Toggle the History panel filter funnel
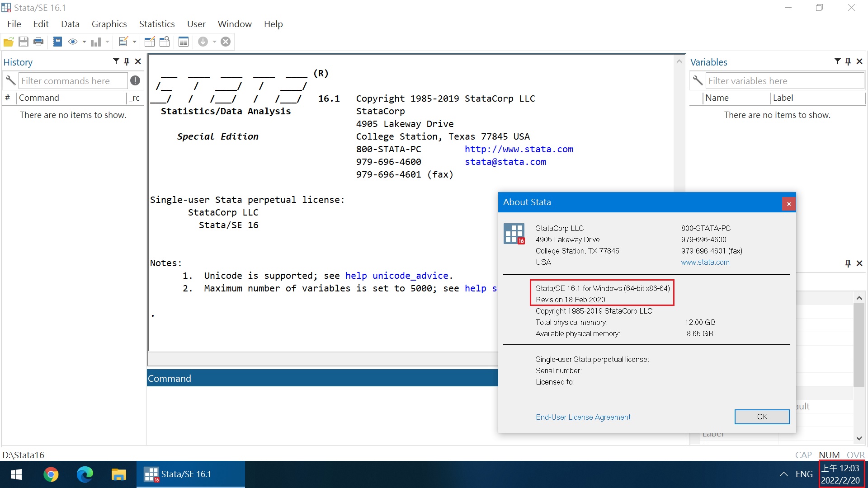Viewport: 868px width, 488px height. click(x=116, y=61)
